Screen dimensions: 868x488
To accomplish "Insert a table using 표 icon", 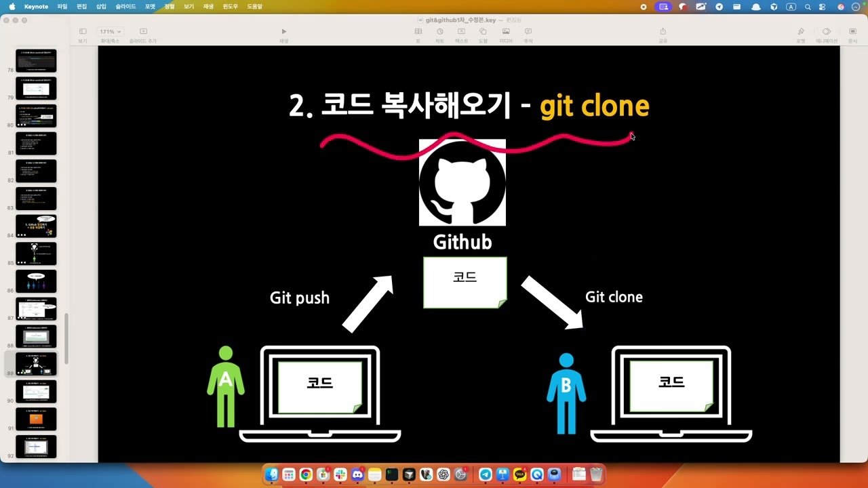I will 418,32.
